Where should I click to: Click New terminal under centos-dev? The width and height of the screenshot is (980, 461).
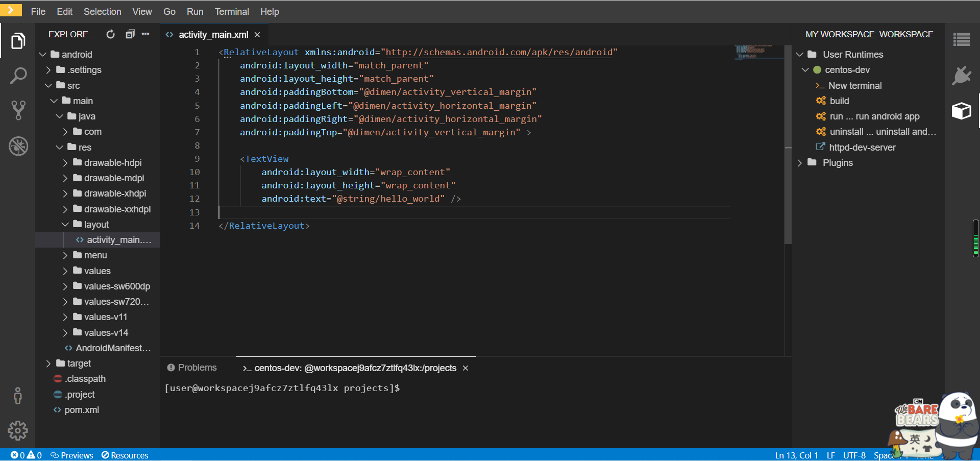pos(855,86)
